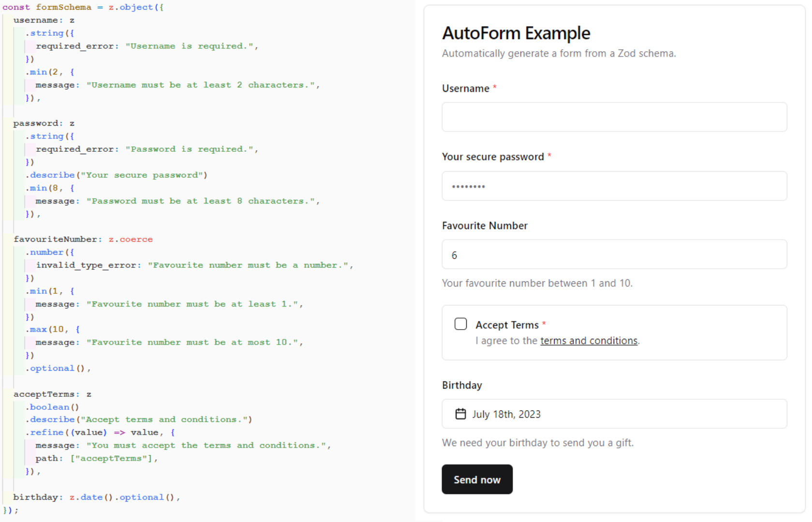Click code string "You must accept the terms and conditions."
The height and width of the screenshot is (522, 812).
point(207,446)
